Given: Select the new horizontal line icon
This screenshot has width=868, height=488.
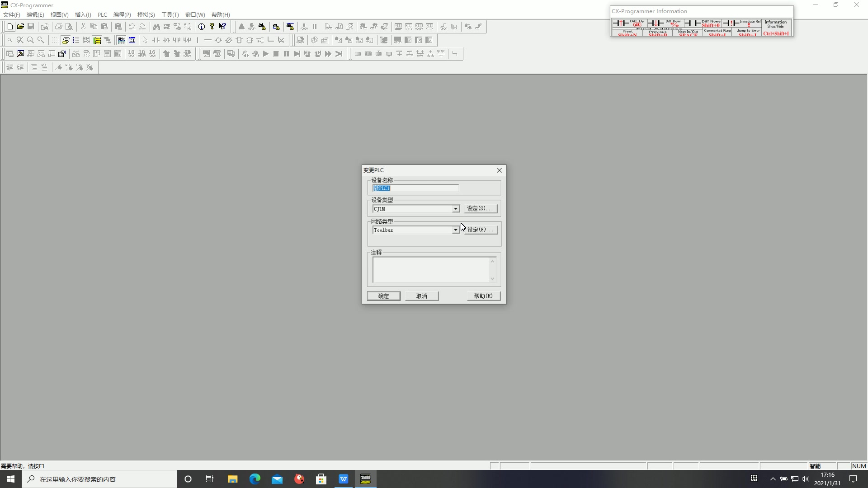Looking at the screenshot, I should click(208, 40).
